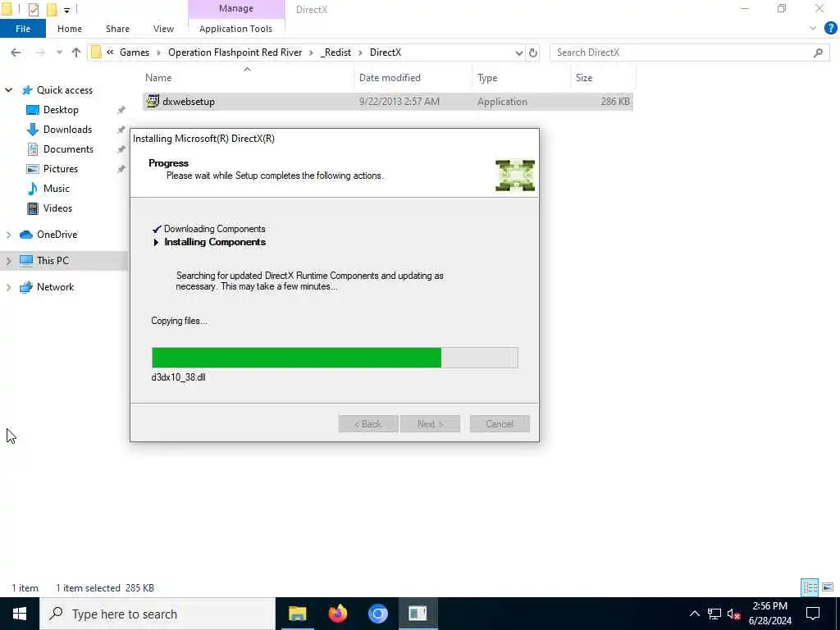Click the Downloading Components step
Screen dimensions: 840x630
pos(214,229)
